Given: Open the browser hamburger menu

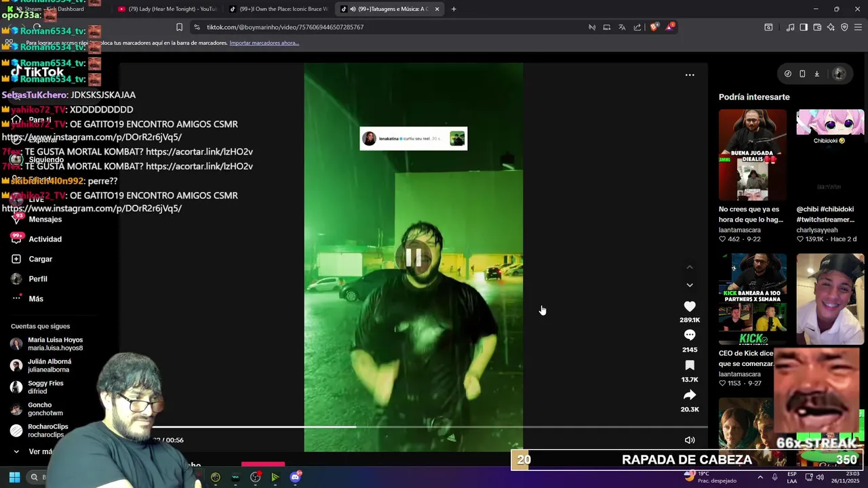Looking at the screenshot, I should pos(859,27).
